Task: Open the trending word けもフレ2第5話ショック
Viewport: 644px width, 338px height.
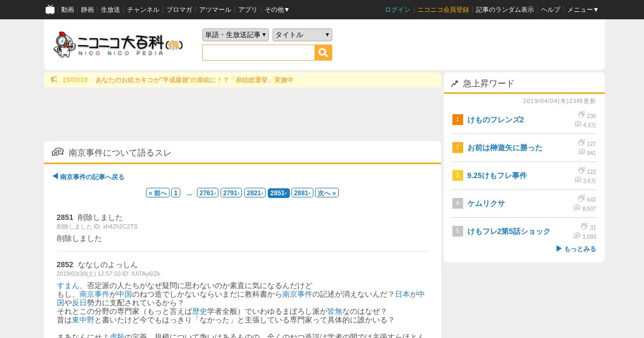Action: point(509,231)
